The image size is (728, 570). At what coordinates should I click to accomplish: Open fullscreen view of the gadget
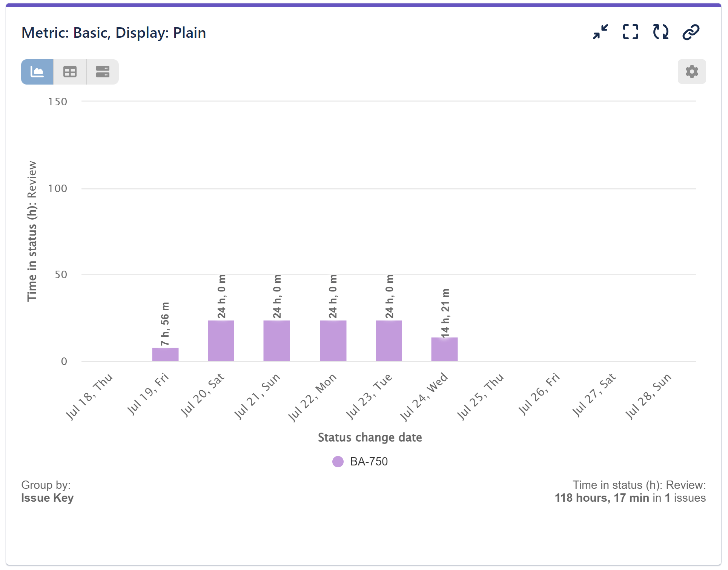click(630, 32)
